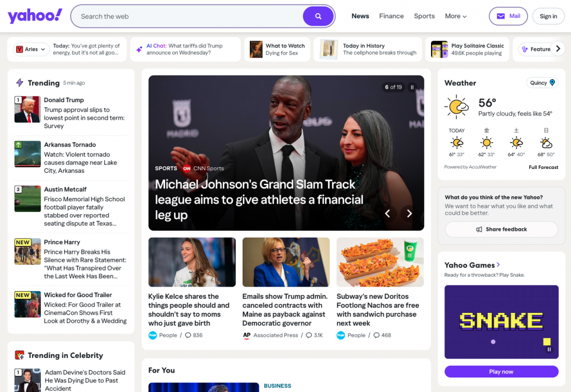This screenshot has width=571, height=392.
Task: Open the Donald Trump trending story
Action: click(x=71, y=113)
